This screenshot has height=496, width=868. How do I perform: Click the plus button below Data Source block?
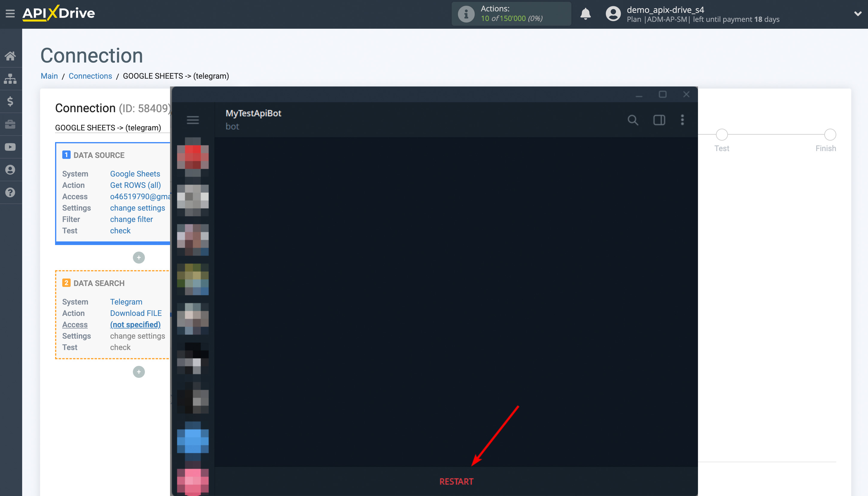(139, 258)
